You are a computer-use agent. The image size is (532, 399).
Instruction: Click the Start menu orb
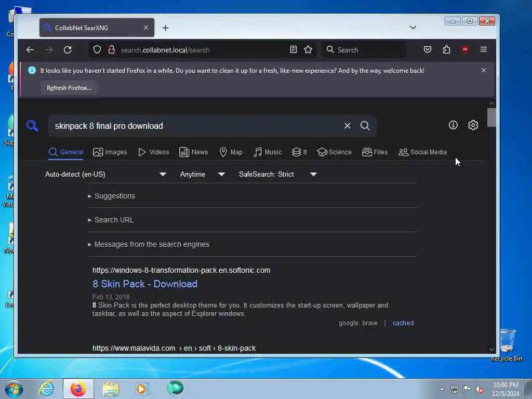14,389
